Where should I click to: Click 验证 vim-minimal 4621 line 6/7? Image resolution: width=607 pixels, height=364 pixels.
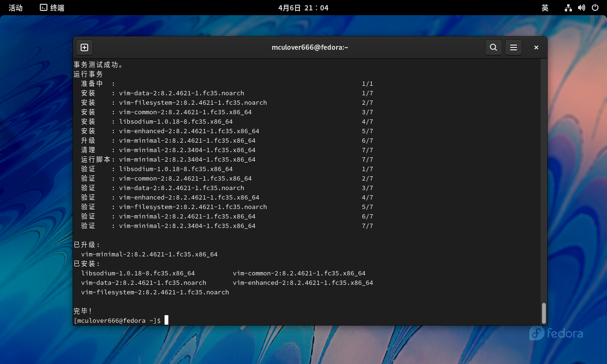pyautogui.click(x=227, y=216)
